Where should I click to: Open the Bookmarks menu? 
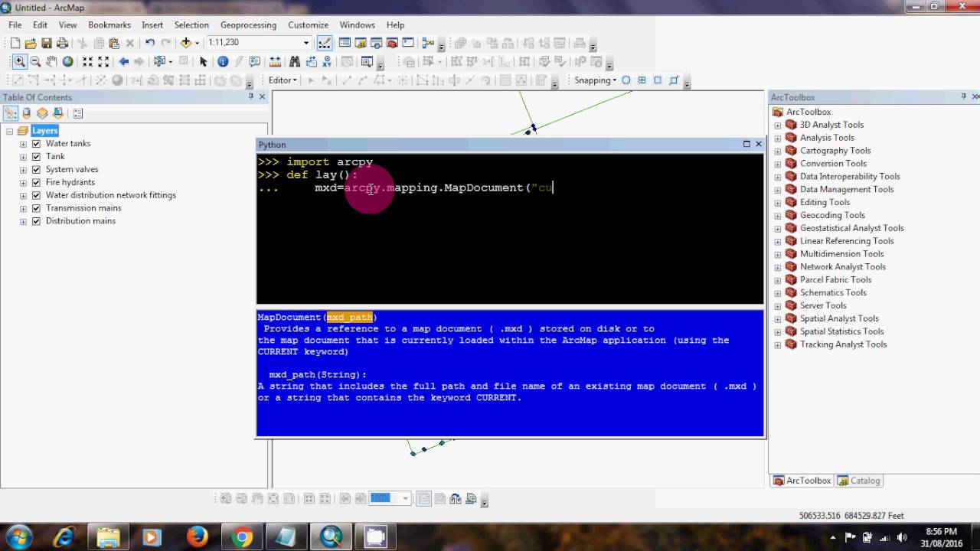click(x=109, y=25)
